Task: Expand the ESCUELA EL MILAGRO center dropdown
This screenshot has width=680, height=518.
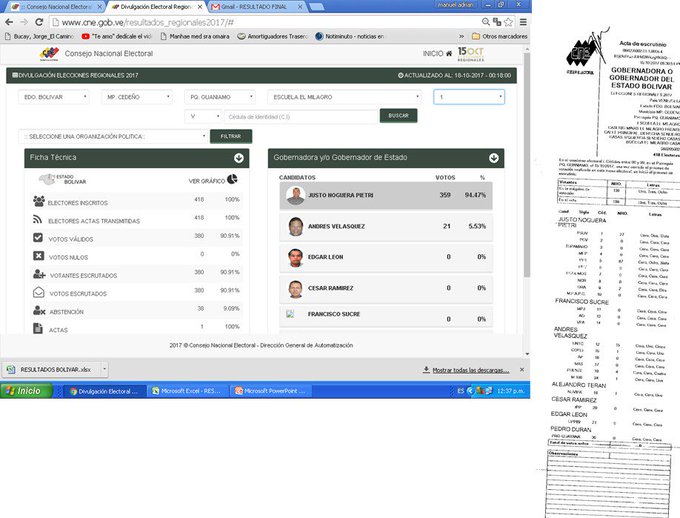Action: pos(345,97)
